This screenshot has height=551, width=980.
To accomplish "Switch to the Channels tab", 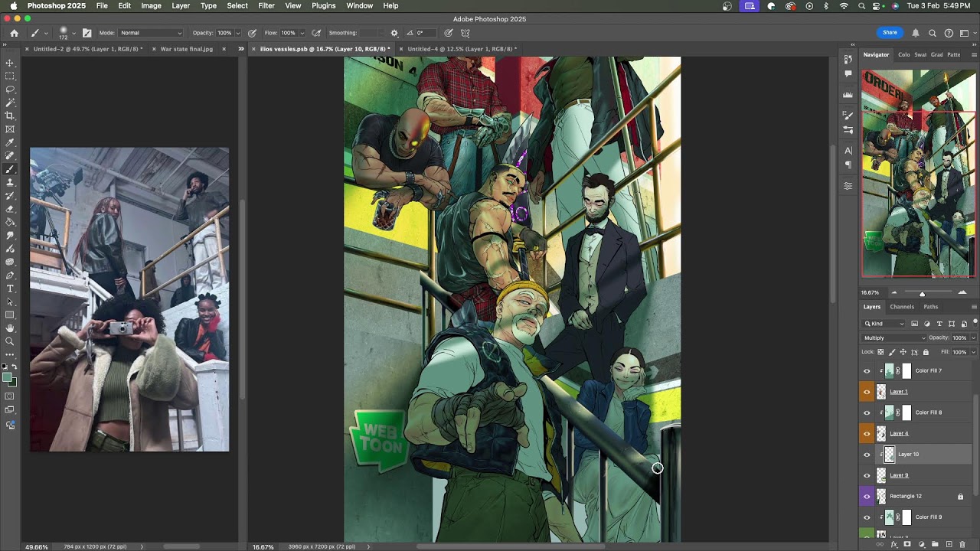I will coord(901,307).
